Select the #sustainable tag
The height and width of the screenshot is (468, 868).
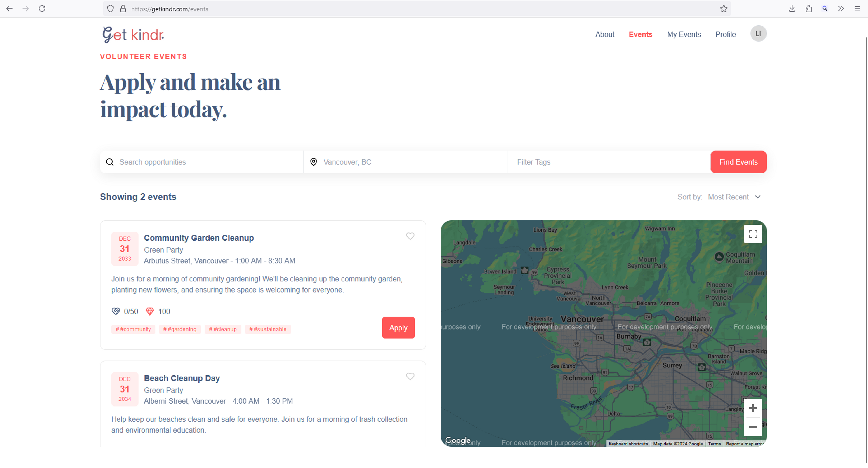tap(268, 329)
